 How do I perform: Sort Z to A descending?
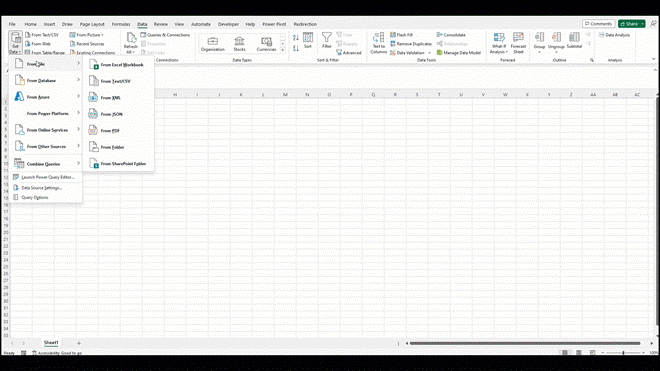click(x=296, y=48)
